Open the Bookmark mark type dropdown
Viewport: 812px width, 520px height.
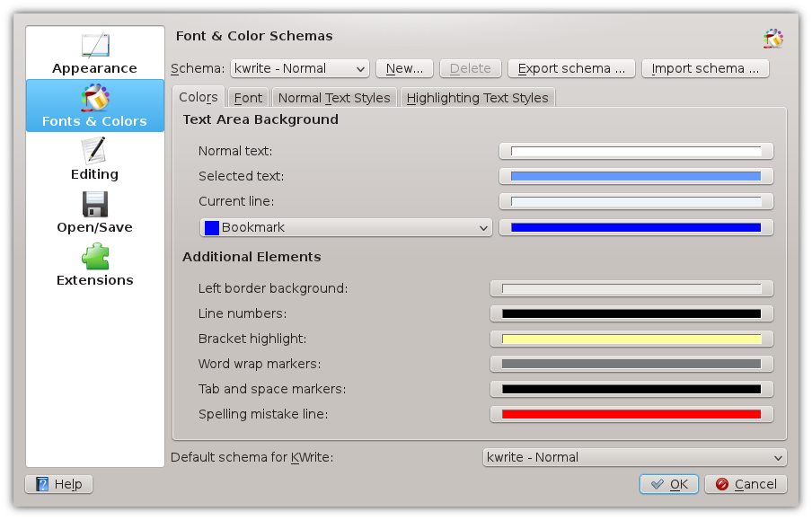[346, 228]
